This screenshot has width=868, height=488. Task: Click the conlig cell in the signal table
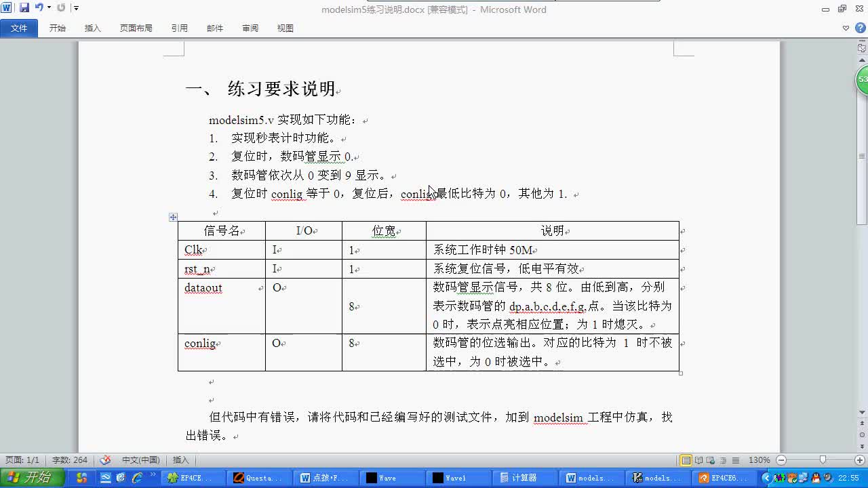click(x=221, y=352)
